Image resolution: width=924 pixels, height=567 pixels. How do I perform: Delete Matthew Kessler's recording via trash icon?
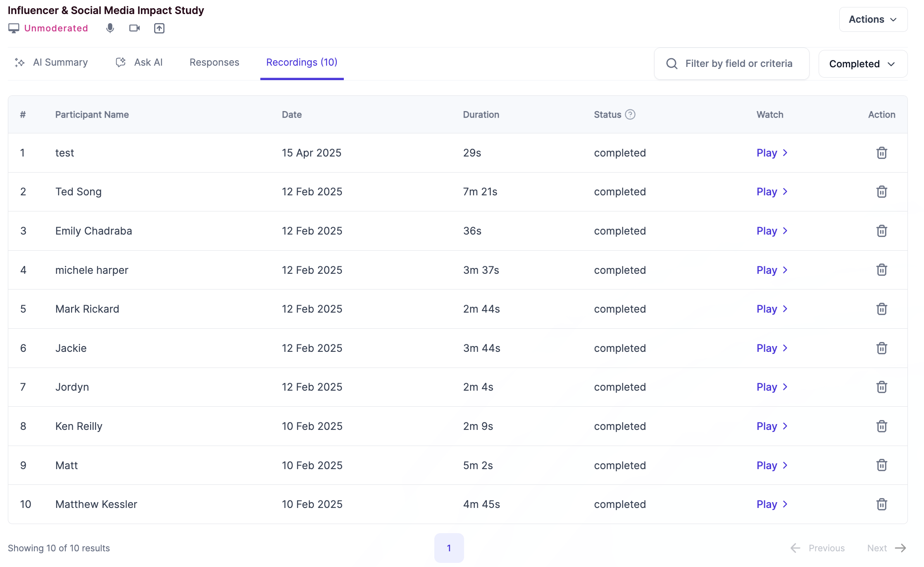pyautogui.click(x=881, y=504)
